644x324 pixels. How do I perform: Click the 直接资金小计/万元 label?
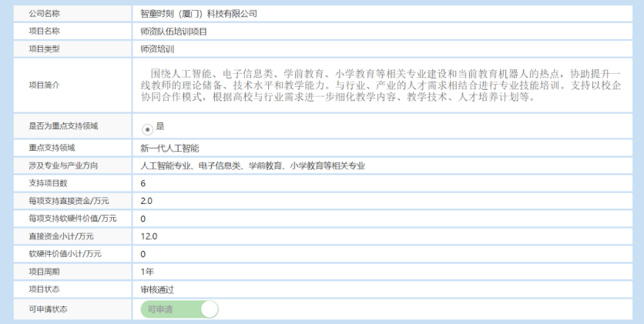tap(61, 236)
